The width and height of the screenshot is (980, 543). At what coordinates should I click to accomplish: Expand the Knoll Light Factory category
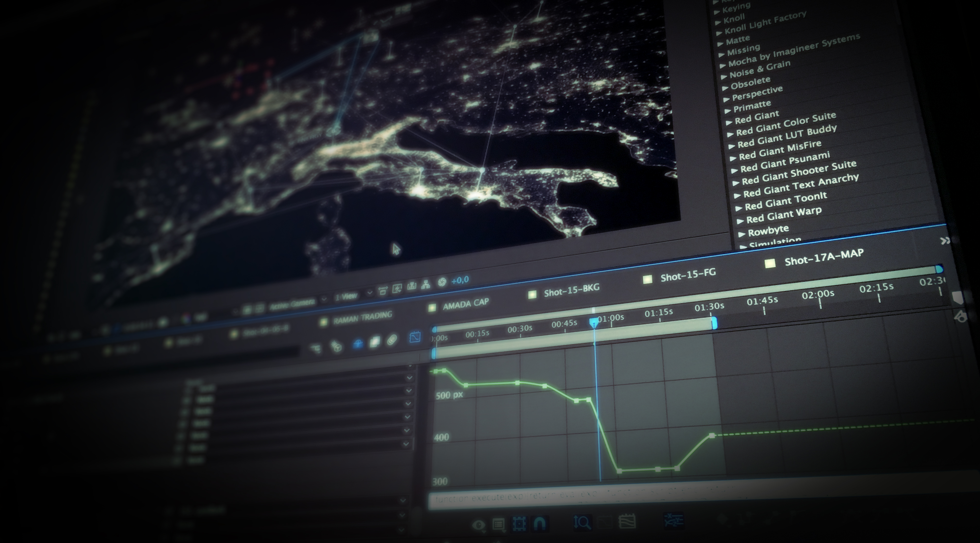point(720,33)
